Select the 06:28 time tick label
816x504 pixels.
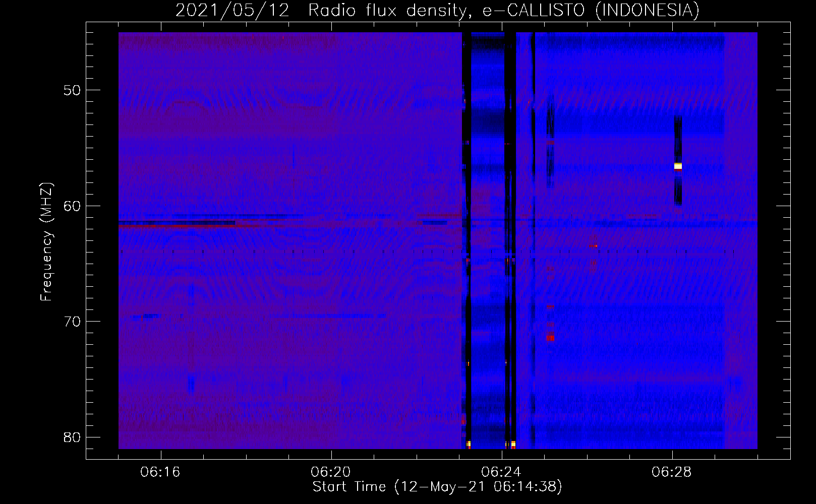672,472
